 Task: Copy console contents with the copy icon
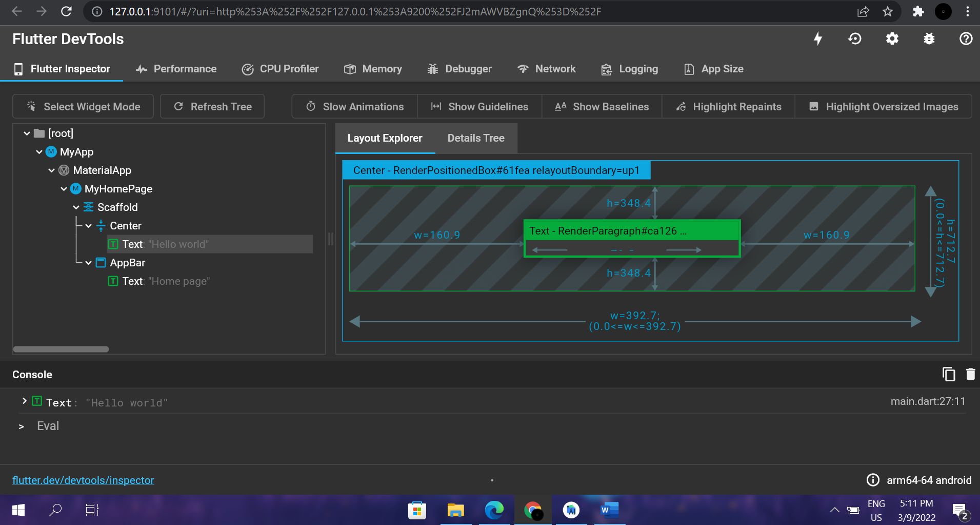pyautogui.click(x=949, y=374)
